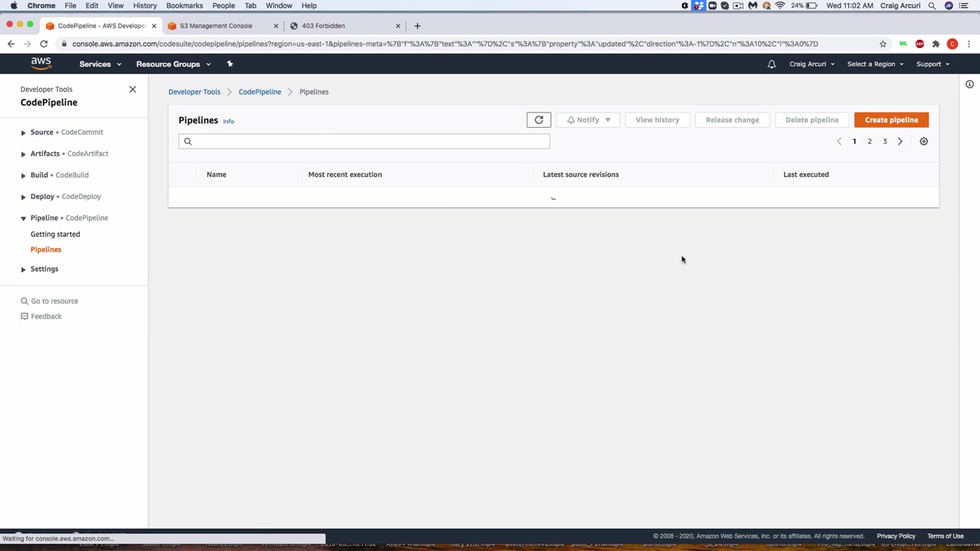This screenshot has height=551, width=980.
Task: Open the Resource Groups dropdown
Action: [173, 64]
